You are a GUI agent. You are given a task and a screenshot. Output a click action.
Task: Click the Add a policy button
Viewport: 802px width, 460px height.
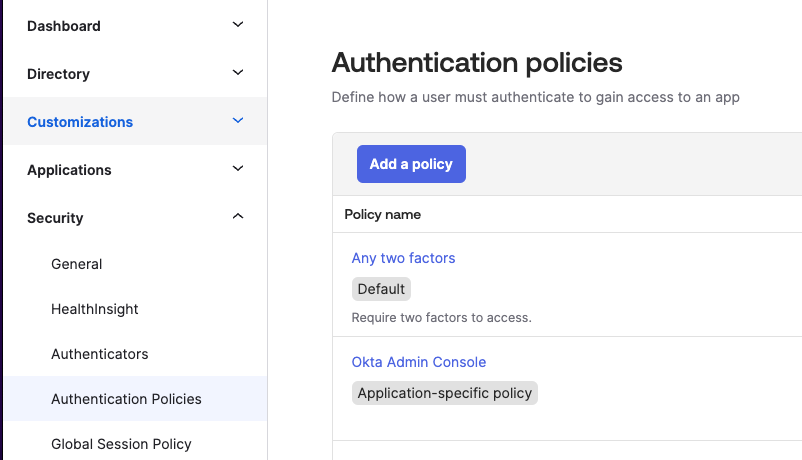(411, 164)
